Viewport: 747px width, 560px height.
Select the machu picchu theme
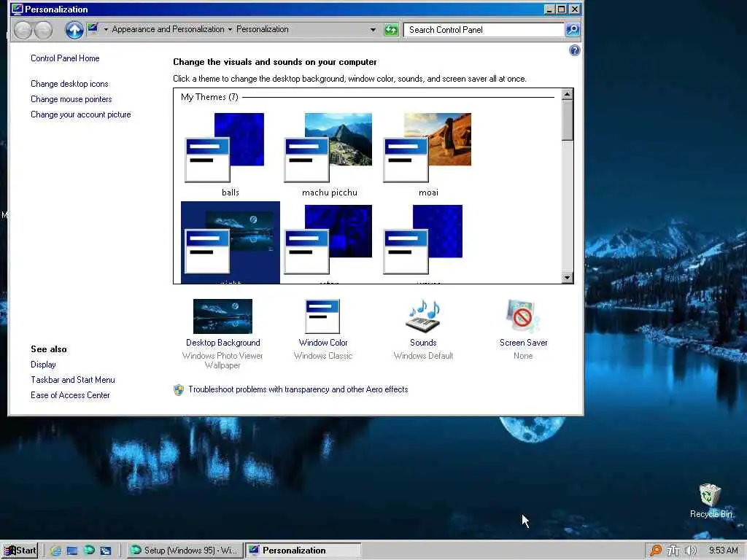329,155
